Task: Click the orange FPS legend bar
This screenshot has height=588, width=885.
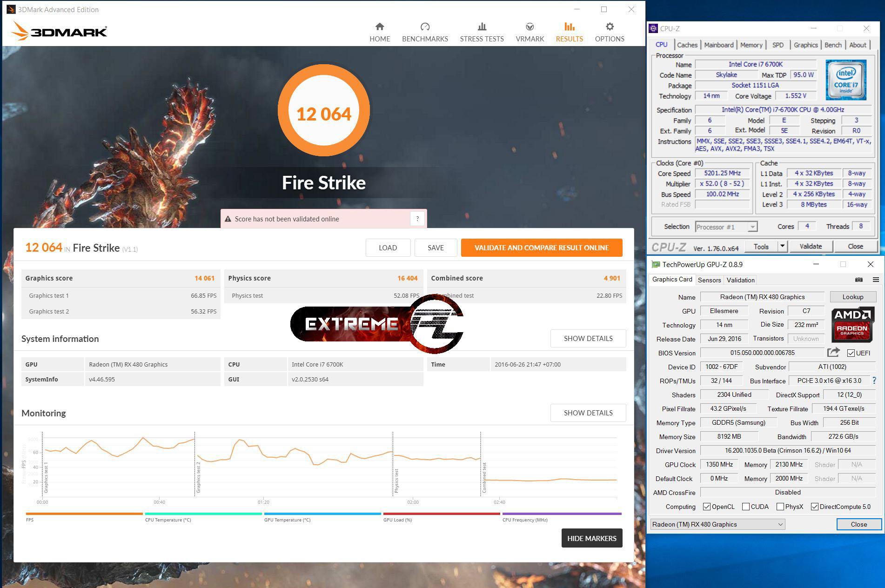Action: 84,514
